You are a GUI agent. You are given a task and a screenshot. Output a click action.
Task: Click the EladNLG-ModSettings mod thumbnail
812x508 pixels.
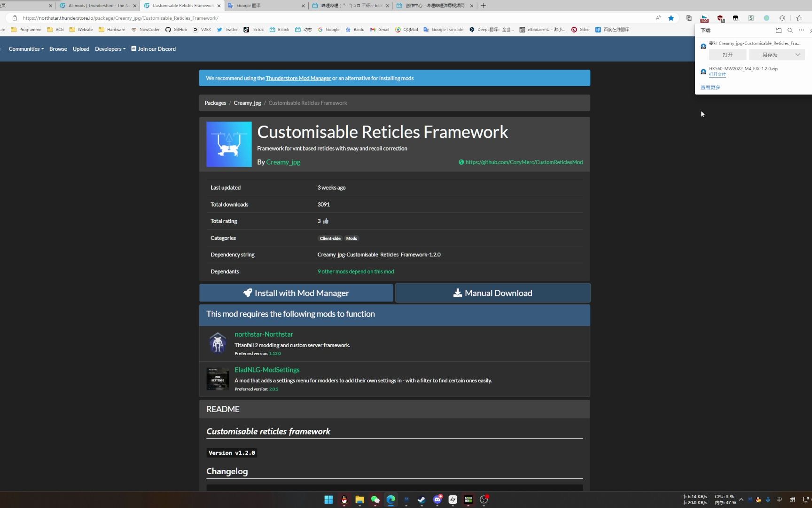[x=218, y=379]
